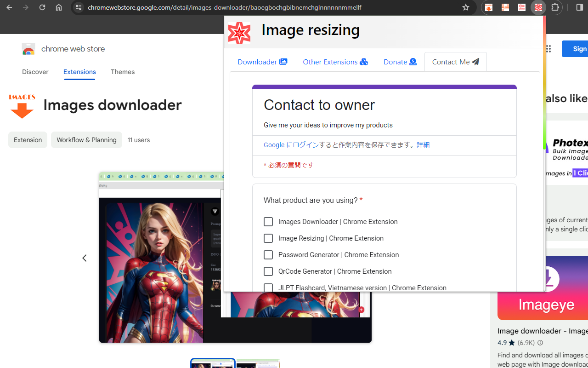Click the 'Contact to owner' form heading
The width and height of the screenshot is (588, 368).
(319, 105)
